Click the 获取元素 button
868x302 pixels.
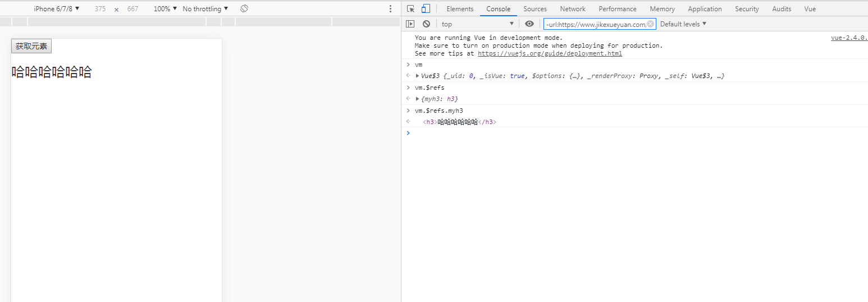pos(31,46)
